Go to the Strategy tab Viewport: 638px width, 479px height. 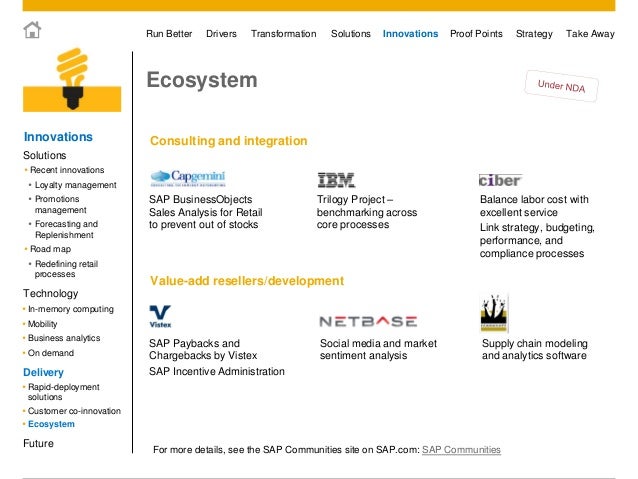click(x=534, y=34)
